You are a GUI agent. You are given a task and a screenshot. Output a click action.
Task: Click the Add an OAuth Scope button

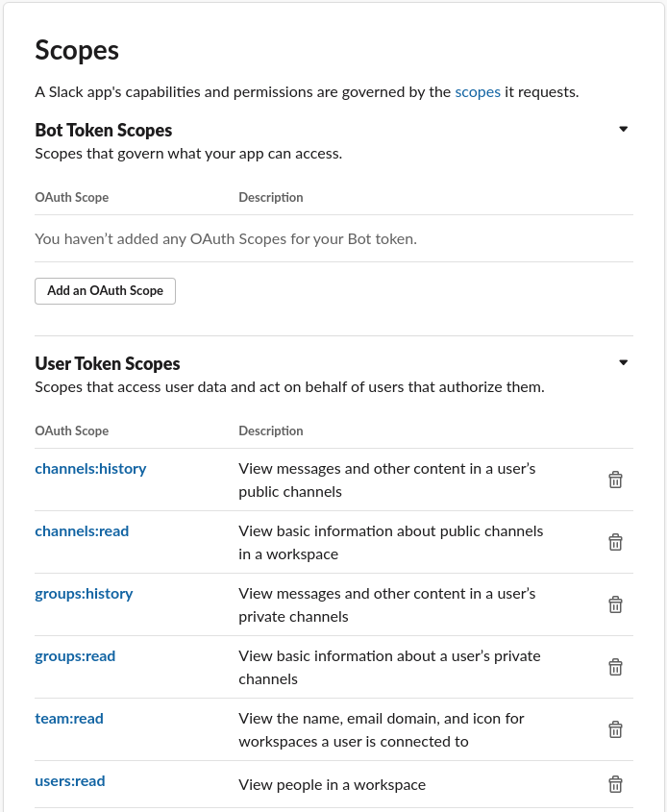click(x=105, y=290)
